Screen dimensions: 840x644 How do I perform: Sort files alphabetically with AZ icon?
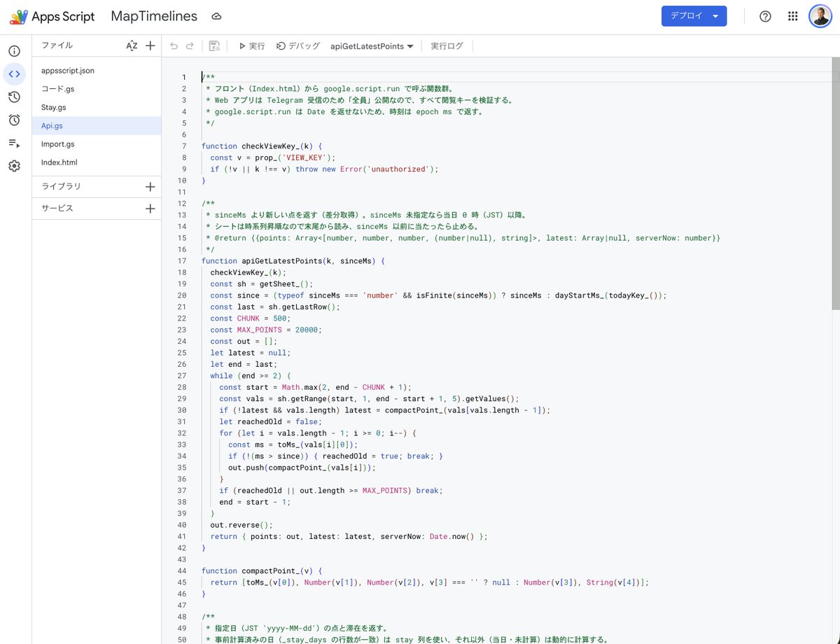132,45
